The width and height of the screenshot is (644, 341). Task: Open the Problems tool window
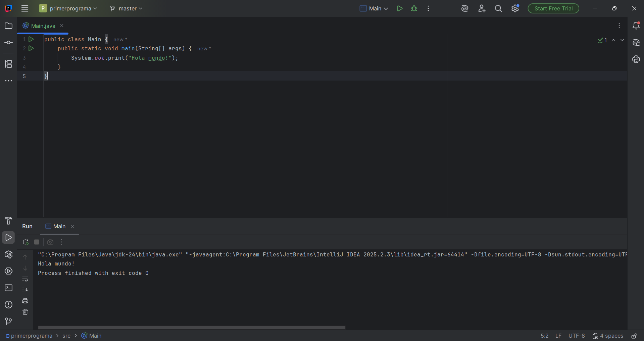[9, 305]
